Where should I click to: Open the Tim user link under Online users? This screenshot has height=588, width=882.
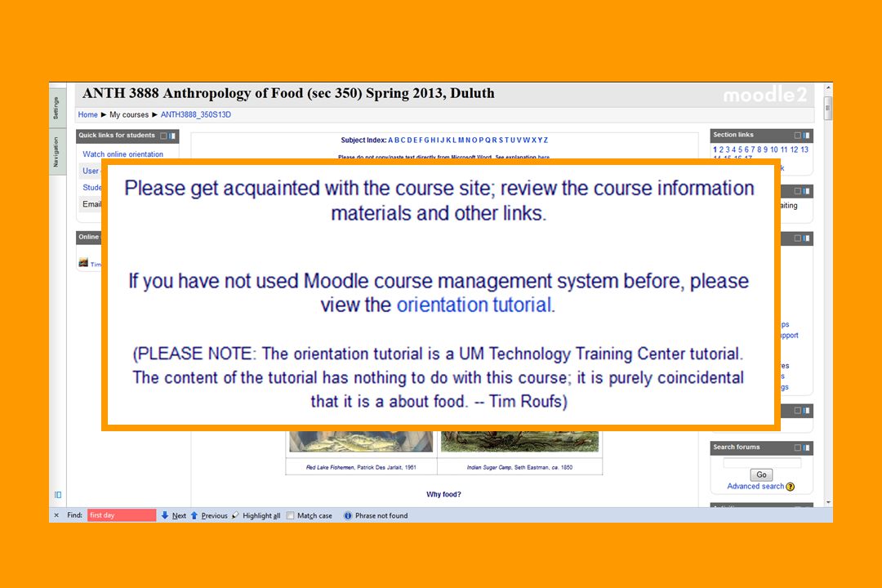[96, 264]
